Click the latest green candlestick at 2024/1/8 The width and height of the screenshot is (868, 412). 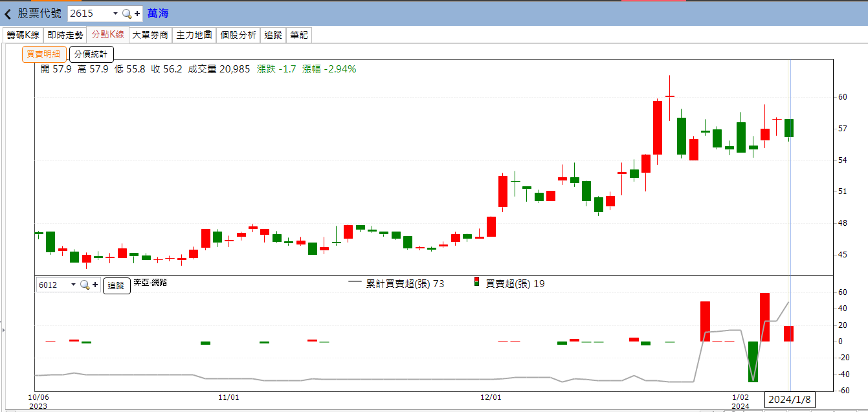point(789,128)
